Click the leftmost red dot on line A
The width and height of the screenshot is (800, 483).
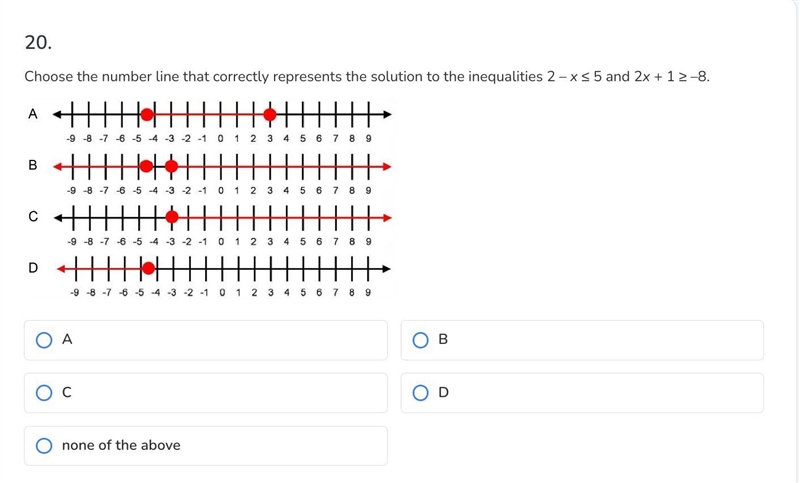pos(147,115)
